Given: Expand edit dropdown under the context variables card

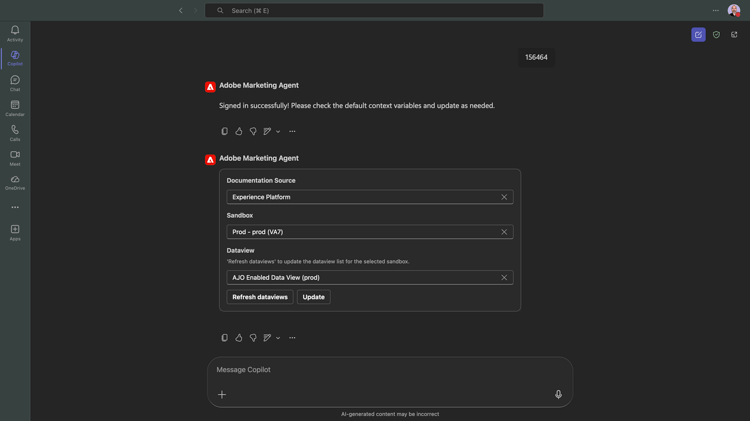Looking at the screenshot, I should pyautogui.click(x=278, y=338).
